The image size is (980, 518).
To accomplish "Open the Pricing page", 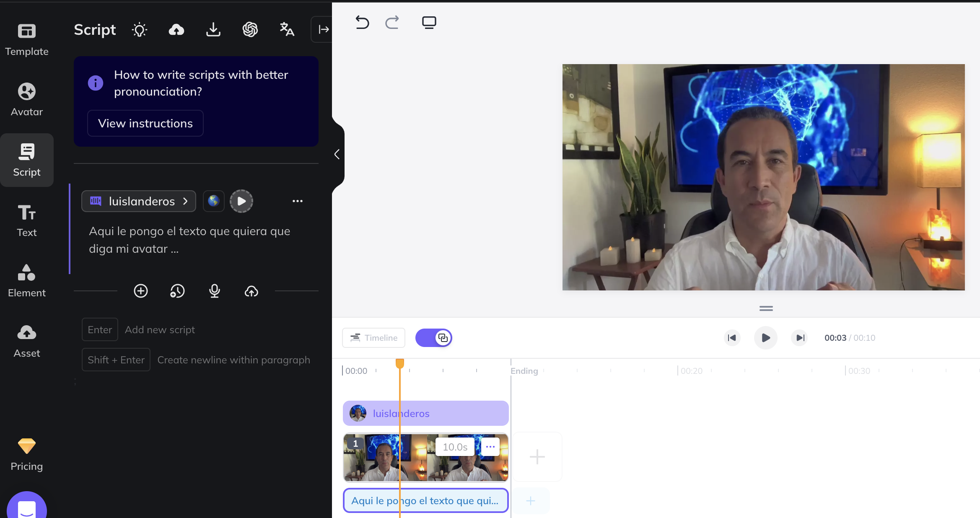I will pos(26,455).
